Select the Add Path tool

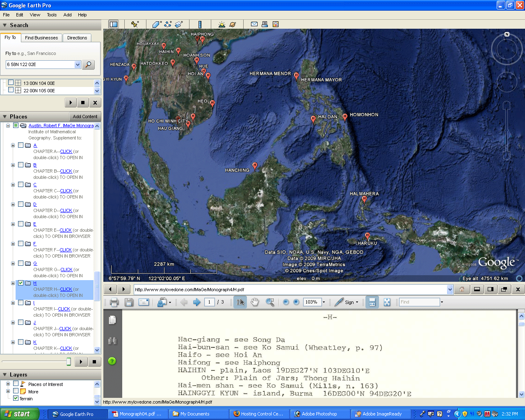tap(168, 24)
